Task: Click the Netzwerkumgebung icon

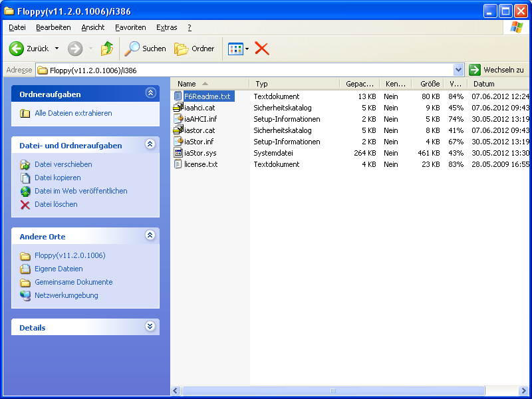Action: click(25, 295)
